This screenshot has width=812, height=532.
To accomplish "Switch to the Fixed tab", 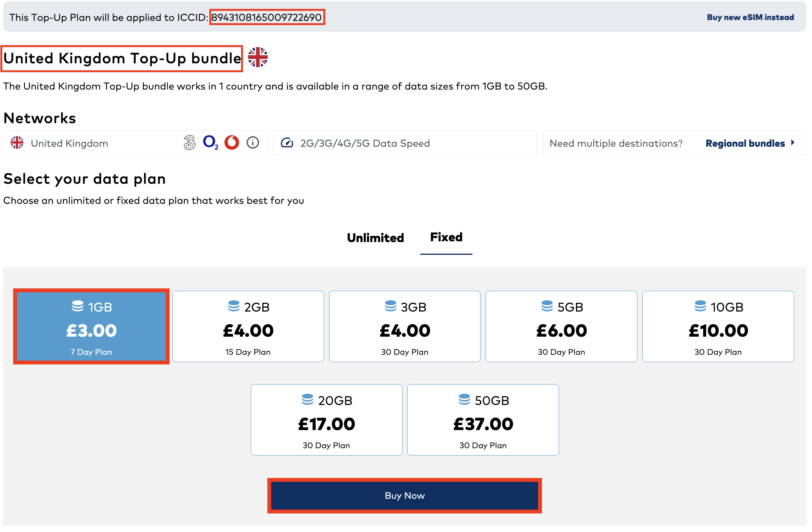I will (446, 237).
